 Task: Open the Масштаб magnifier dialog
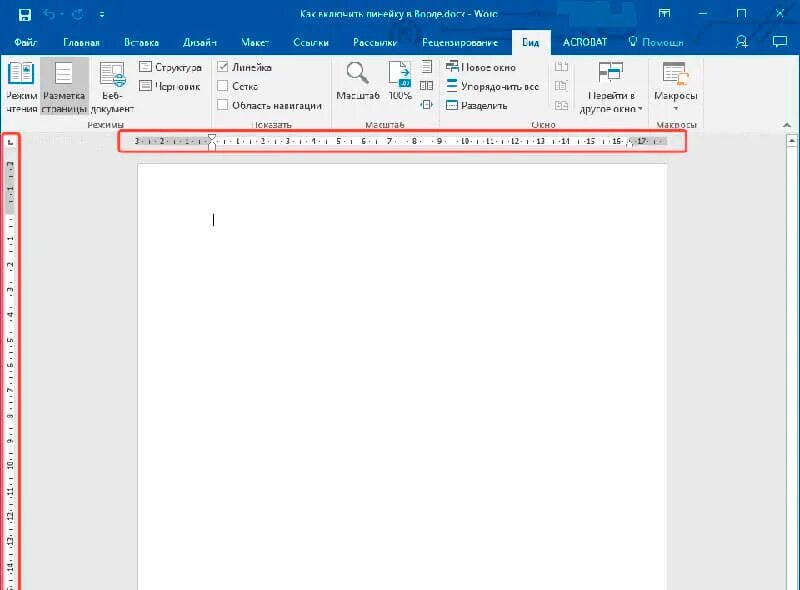358,80
